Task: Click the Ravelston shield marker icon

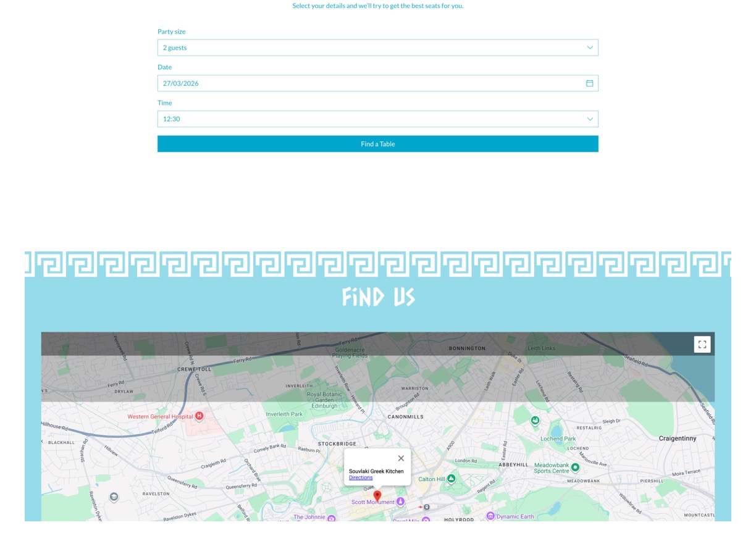Action: click(x=114, y=497)
